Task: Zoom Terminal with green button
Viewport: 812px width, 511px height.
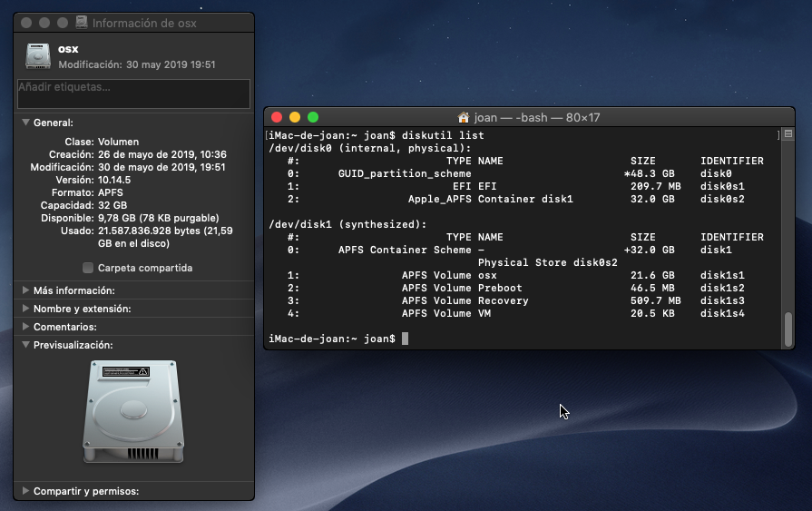Action: click(313, 118)
